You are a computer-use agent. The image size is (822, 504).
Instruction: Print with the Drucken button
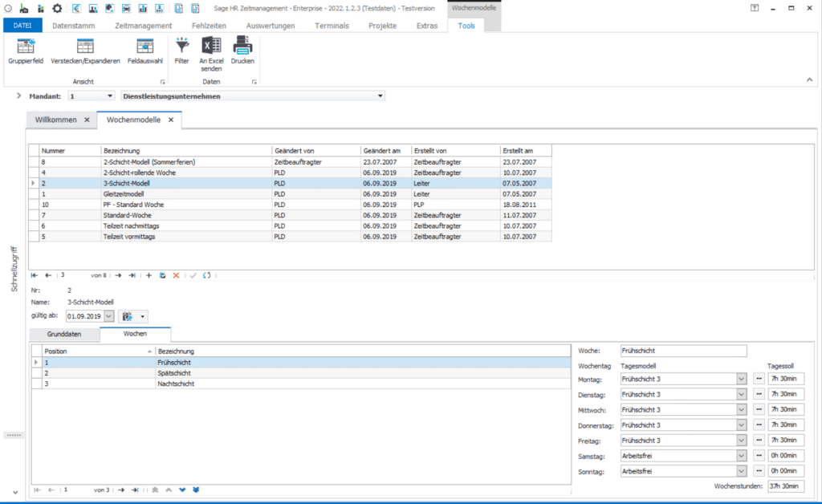click(242, 51)
